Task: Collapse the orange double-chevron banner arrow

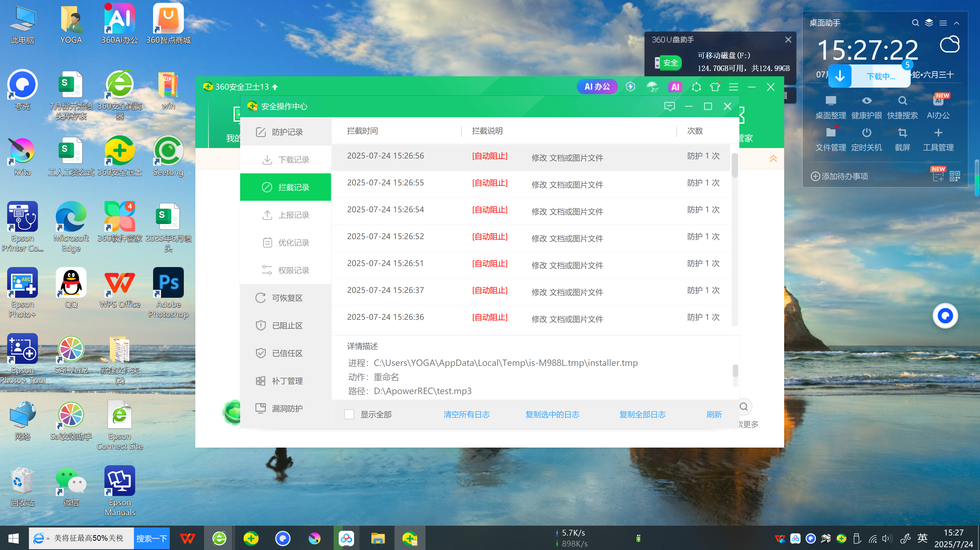Action: pos(773,158)
